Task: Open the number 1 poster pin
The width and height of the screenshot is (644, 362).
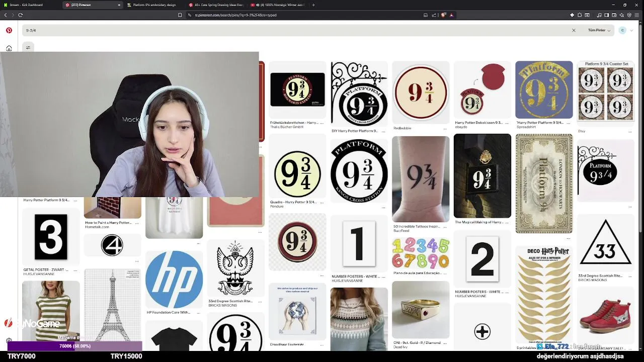Action: coord(359,244)
